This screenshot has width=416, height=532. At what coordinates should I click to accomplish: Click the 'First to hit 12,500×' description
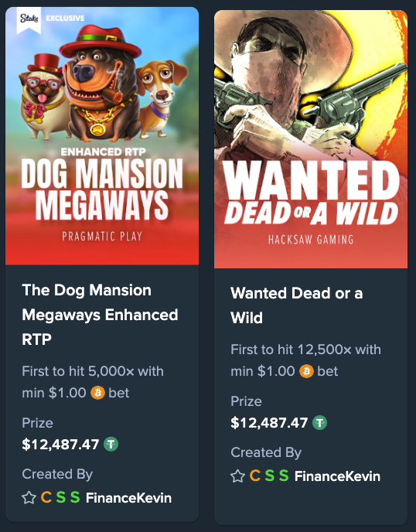[305, 360]
